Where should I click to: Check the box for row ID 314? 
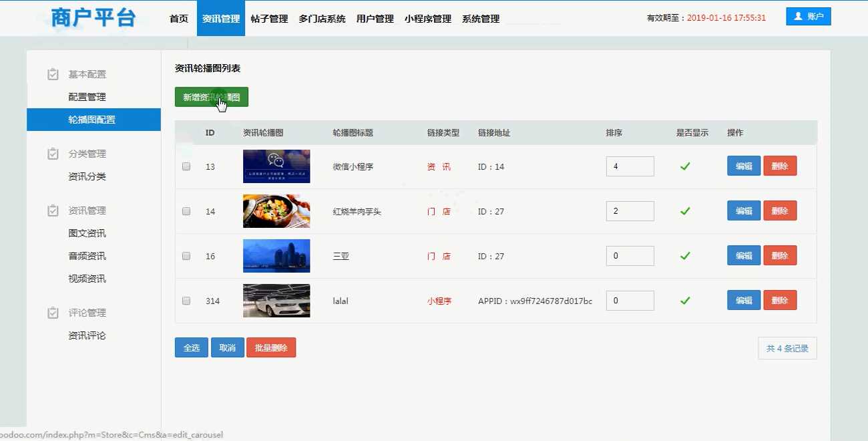pyautogui.click(x=186, y=301)
